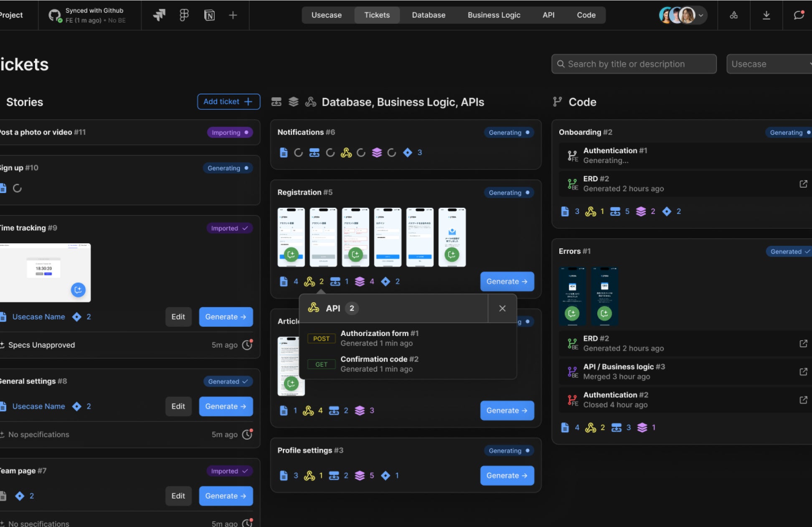Click the Jira integration icon
The width and height of the screenshot is (812, 527).
click(159, 15)
